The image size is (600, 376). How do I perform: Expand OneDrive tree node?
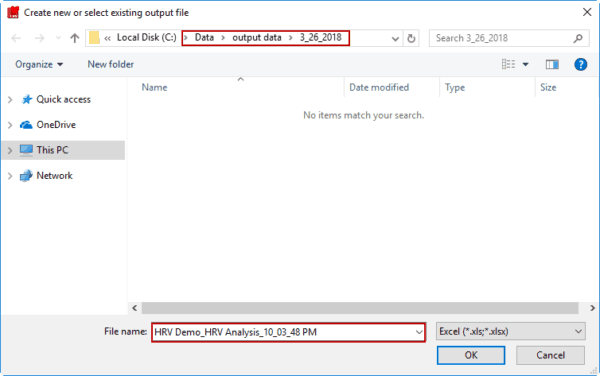point(10,125)
